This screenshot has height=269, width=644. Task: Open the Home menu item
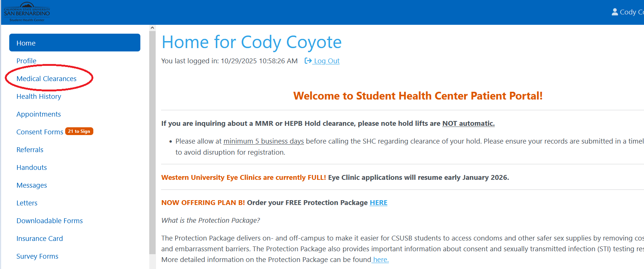74,43
